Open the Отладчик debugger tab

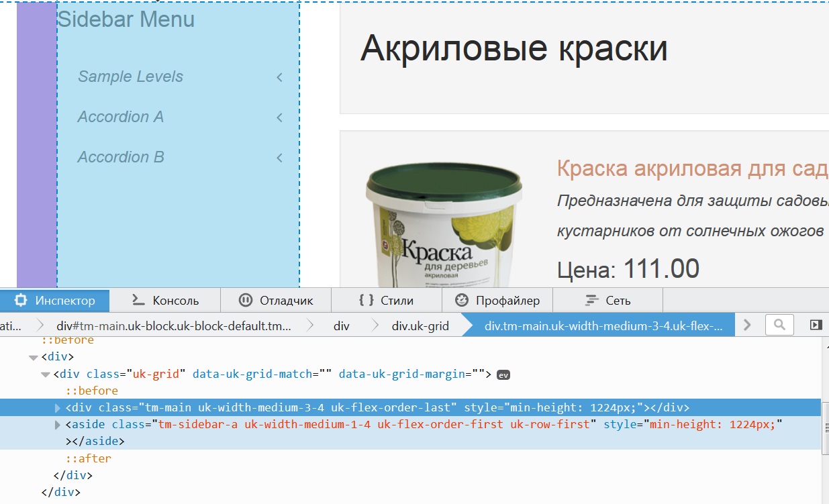coord(276,301)
